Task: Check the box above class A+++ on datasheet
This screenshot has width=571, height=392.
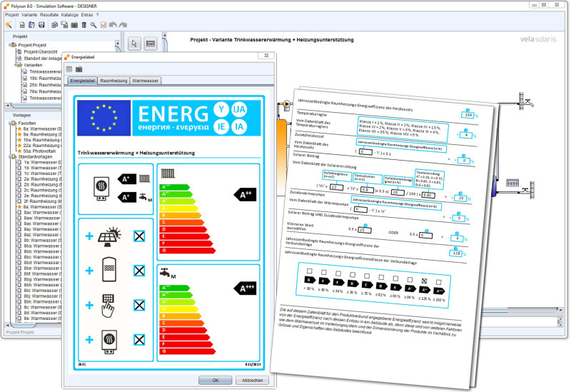Action: click(439, 282)
